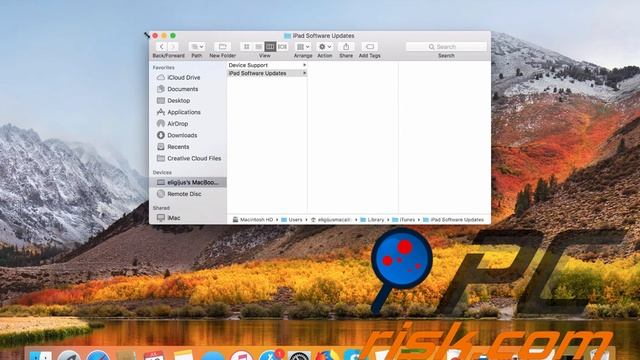This screenshot has width=640, height=360.
Task: Open the Path dropdown in toolbar
Action: point(197,47)
